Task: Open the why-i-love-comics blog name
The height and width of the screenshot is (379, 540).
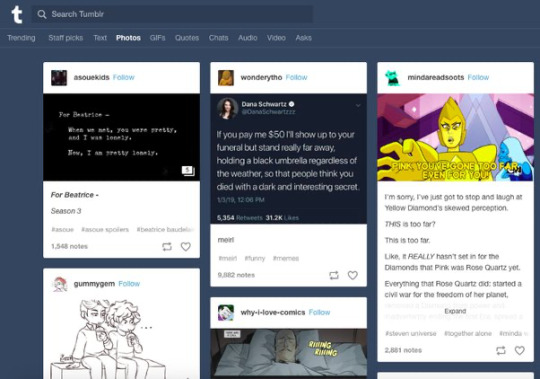Action: tap(273, 313)
